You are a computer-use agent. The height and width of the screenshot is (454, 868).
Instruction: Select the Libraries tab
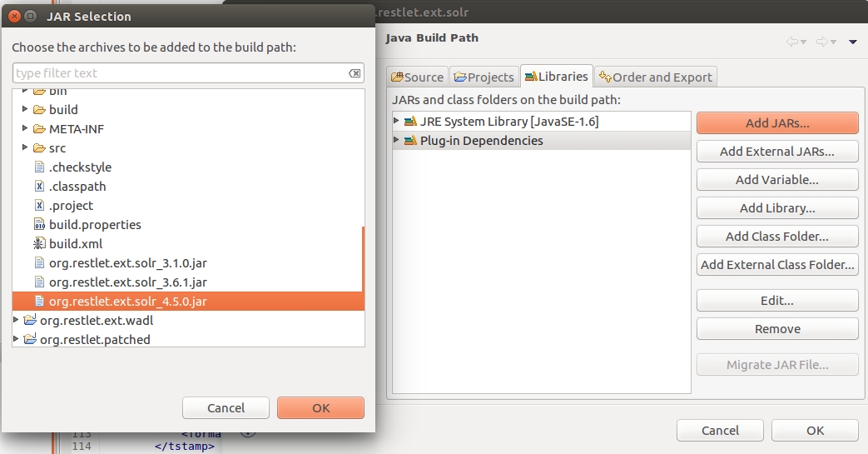(557, 77)
